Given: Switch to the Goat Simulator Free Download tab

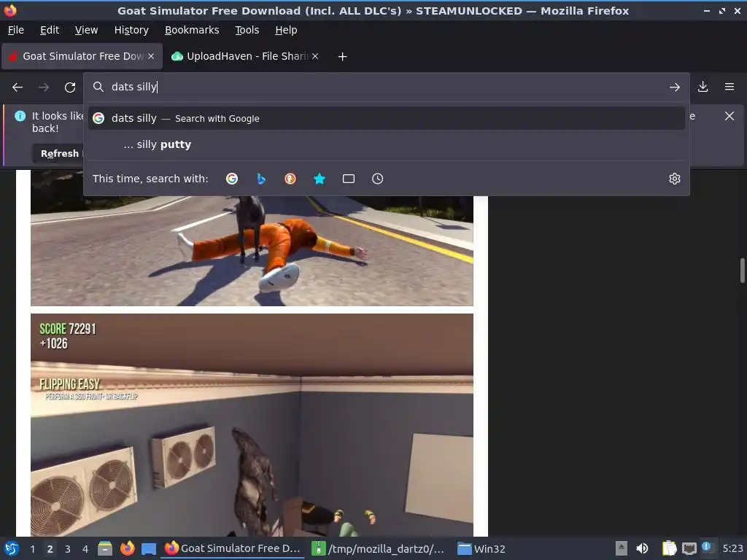Looking at the screenshot, I should coord(82,56).
